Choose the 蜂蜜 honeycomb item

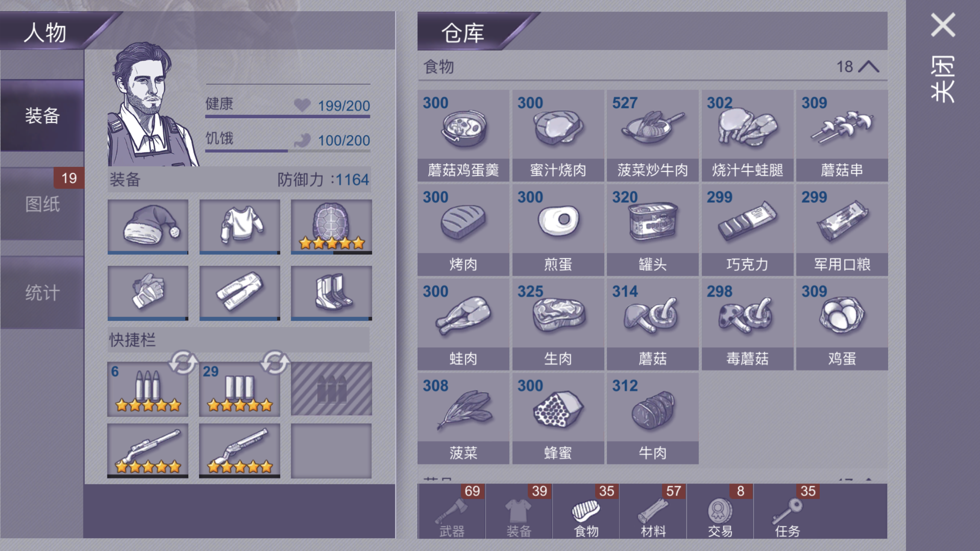point(558,418)
